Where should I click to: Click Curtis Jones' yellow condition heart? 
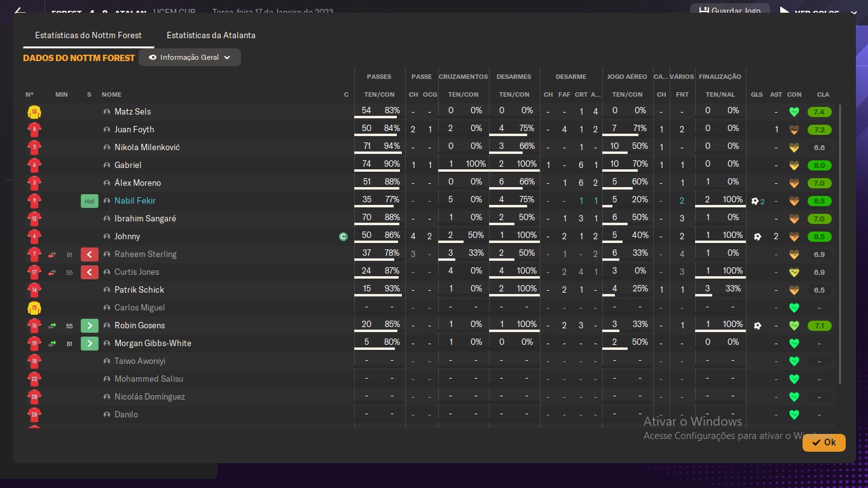[x=794, y=272]
